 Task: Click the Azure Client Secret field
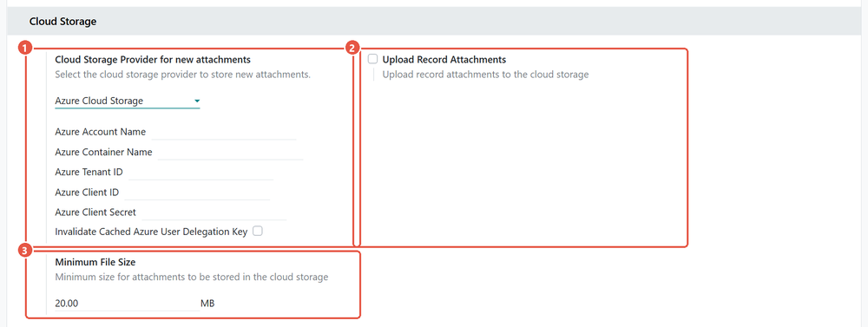(x=214, y=212)
